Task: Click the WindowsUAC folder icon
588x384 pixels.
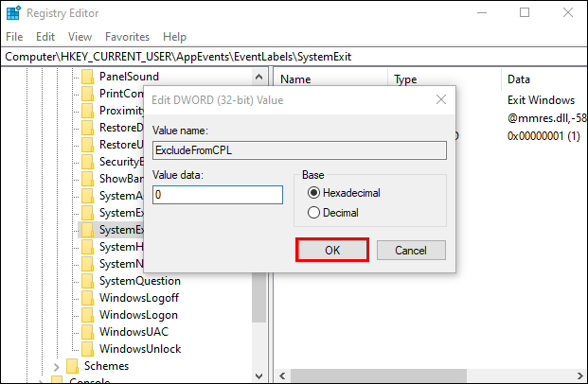Action: point(87,332)
